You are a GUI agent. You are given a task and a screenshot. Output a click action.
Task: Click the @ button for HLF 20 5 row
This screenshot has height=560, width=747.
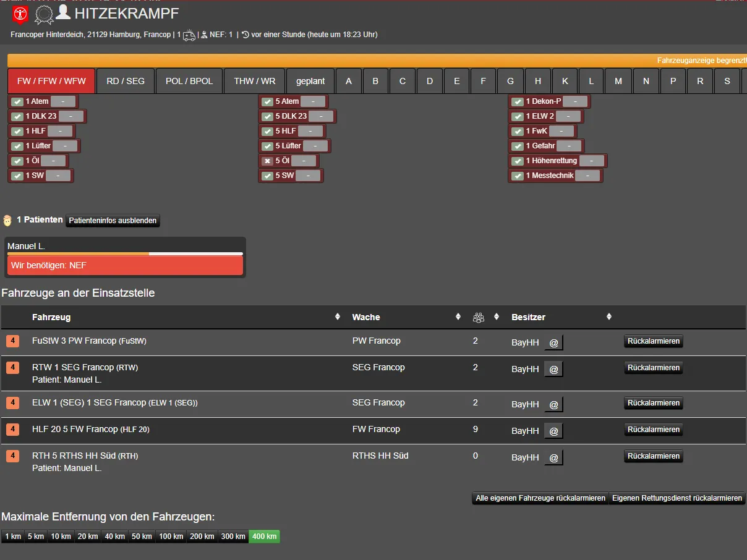point(553,431)
